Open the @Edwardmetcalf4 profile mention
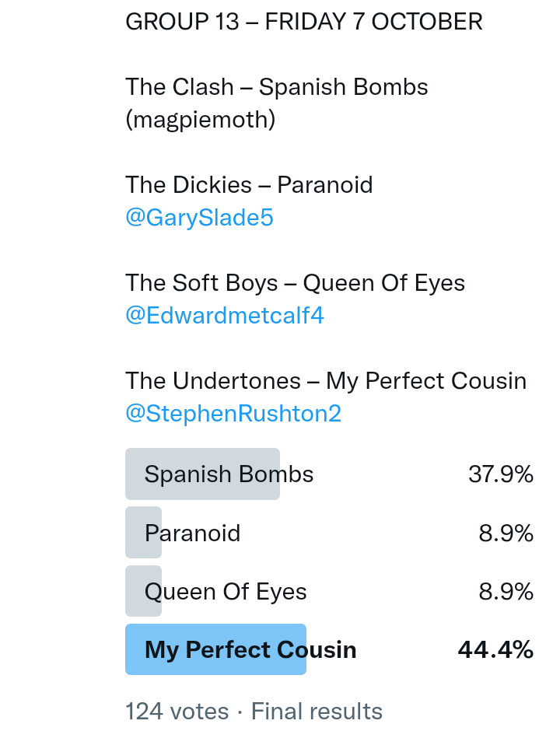Image resolution: width=560 pixels, height=731 pixels. tap(224, 316)
